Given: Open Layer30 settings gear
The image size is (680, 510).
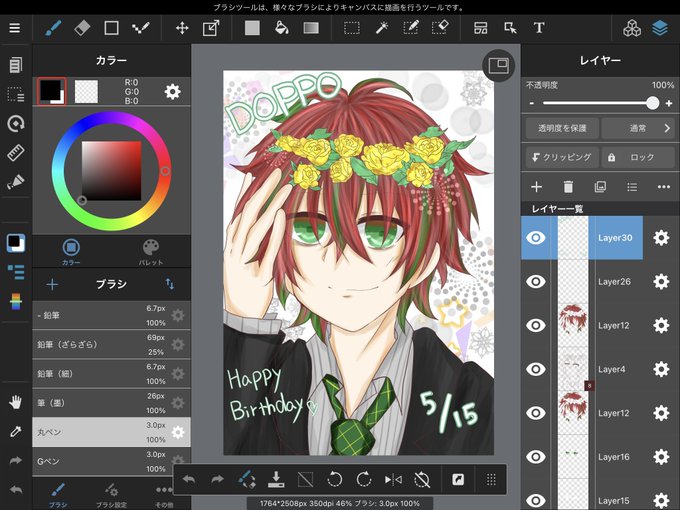Looking at the screenshot, I should pos(661,238).
